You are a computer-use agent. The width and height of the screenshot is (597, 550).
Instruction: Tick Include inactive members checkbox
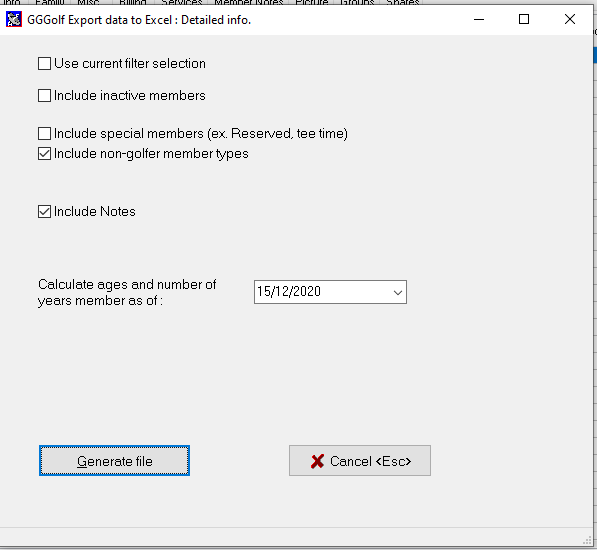coord(45,96)
